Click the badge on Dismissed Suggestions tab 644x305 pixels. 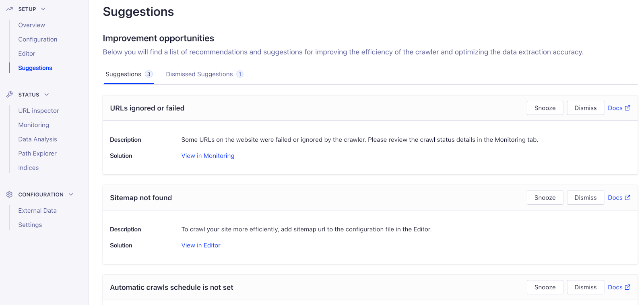[239, 74]
